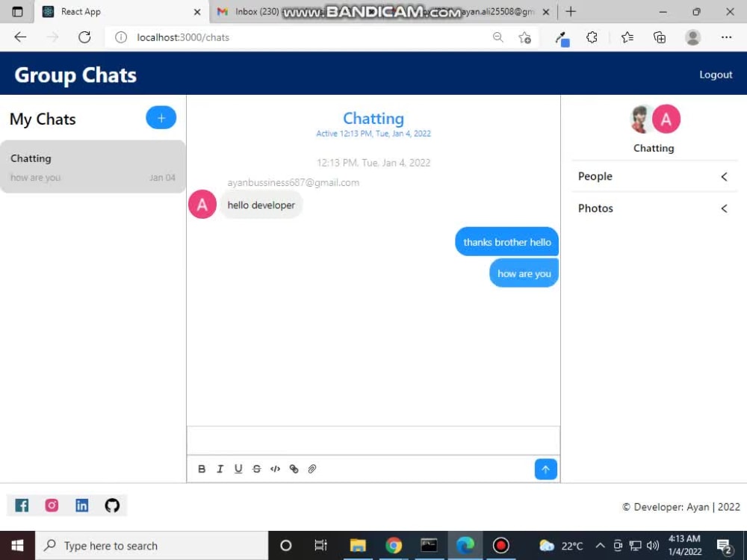The image size is (747, 560).
Task: Open browser favorites list
Action: click(627, 37)
